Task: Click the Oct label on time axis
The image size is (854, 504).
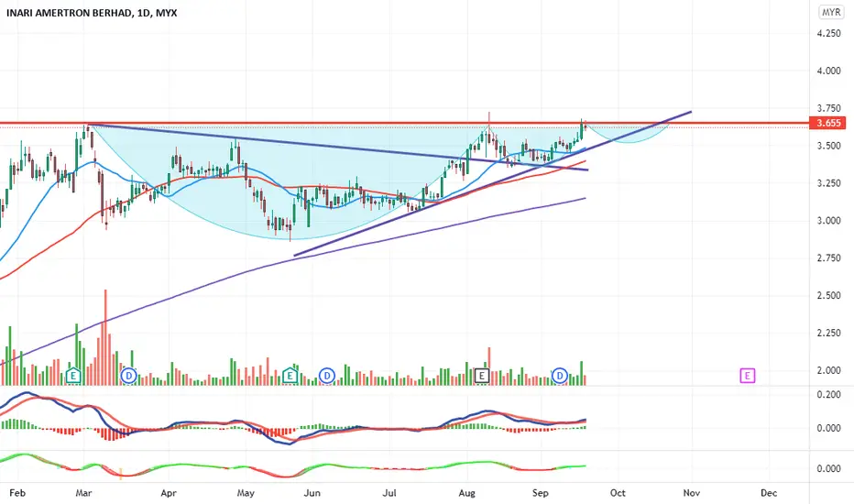Action: [x=618, y=493]
